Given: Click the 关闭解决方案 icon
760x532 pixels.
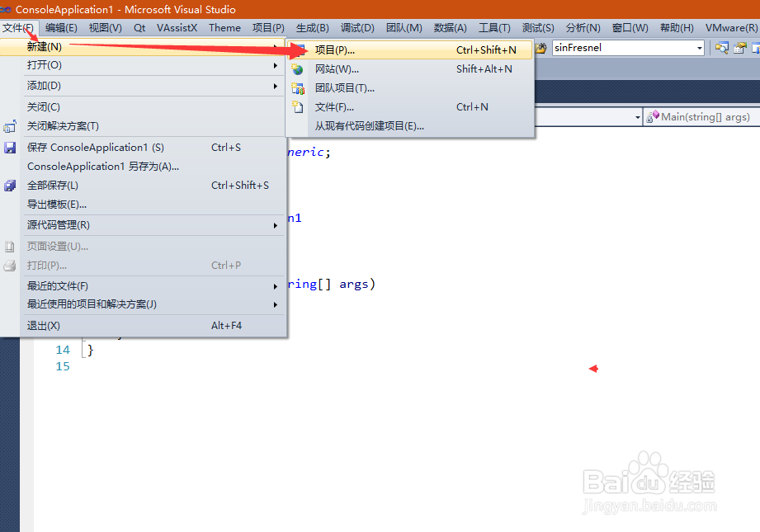Looking at the screenshot, I should (x=10, y=126).
